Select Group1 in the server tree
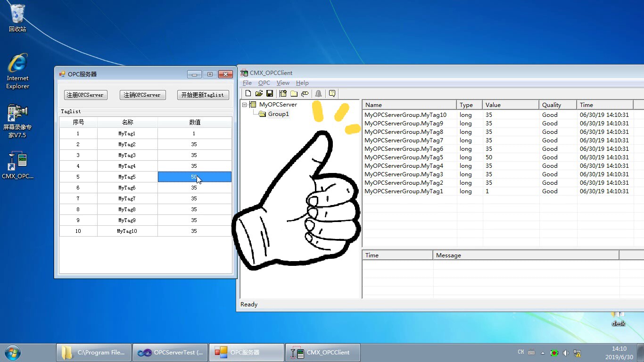The image size is (644, 362). coord(278,114)
